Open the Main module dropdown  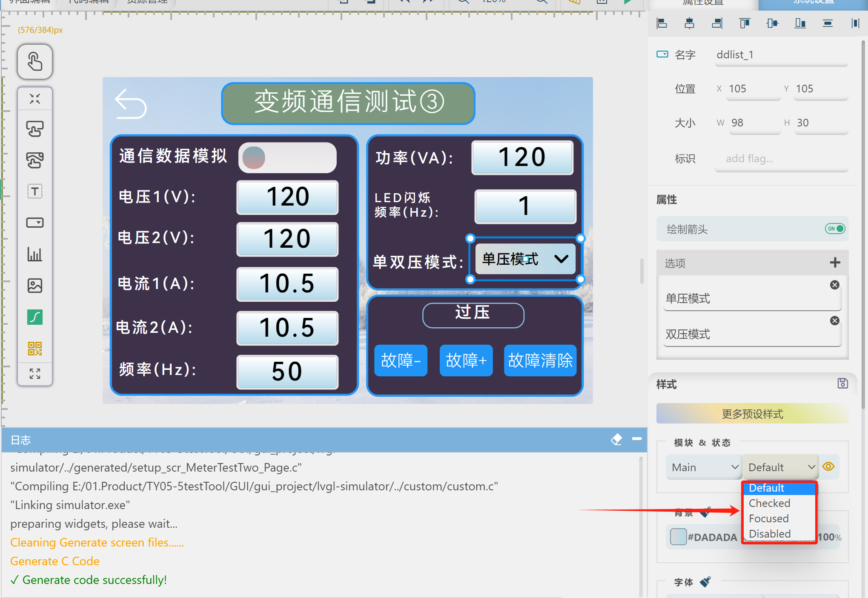(704, 467)
